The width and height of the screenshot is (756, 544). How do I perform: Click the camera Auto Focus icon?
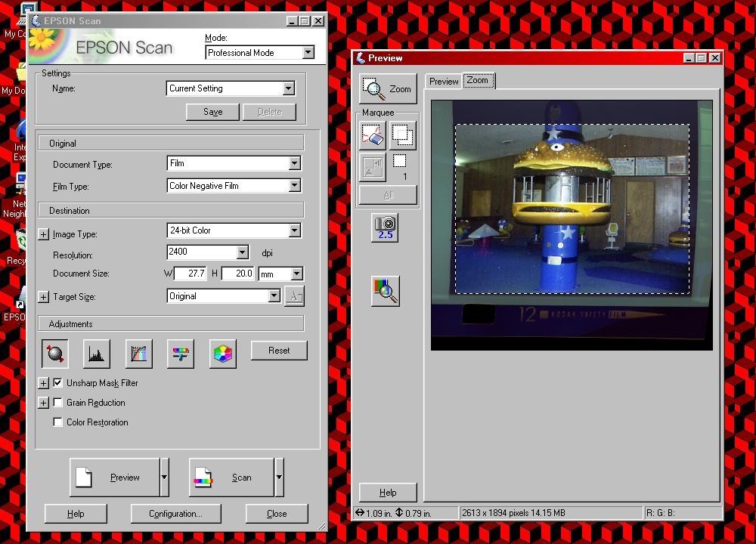point(386,227)
